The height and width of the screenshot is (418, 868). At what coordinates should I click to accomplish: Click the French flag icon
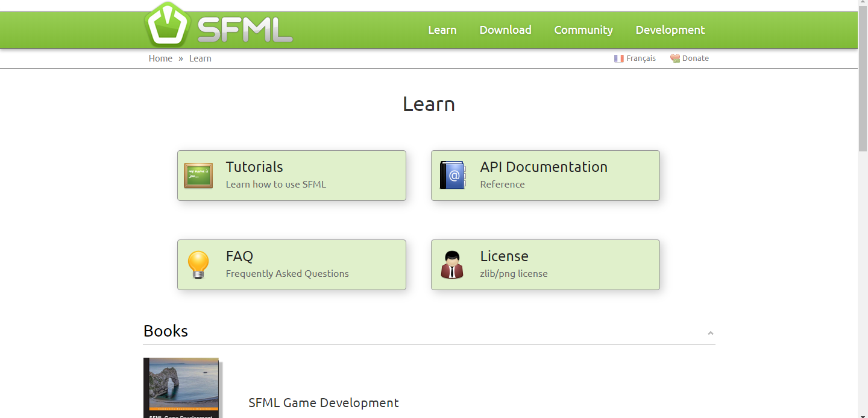point(618,59)
